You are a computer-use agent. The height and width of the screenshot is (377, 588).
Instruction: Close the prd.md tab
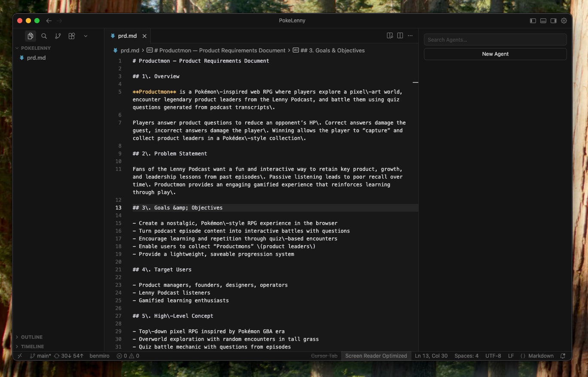pyautogui.click(x=144, y=36)
